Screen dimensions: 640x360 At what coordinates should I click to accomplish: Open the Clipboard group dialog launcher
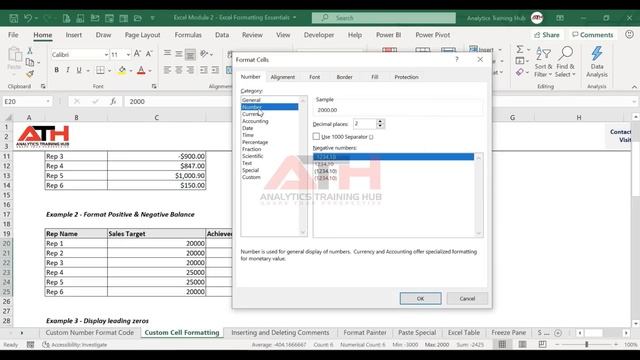pos(43,86)
